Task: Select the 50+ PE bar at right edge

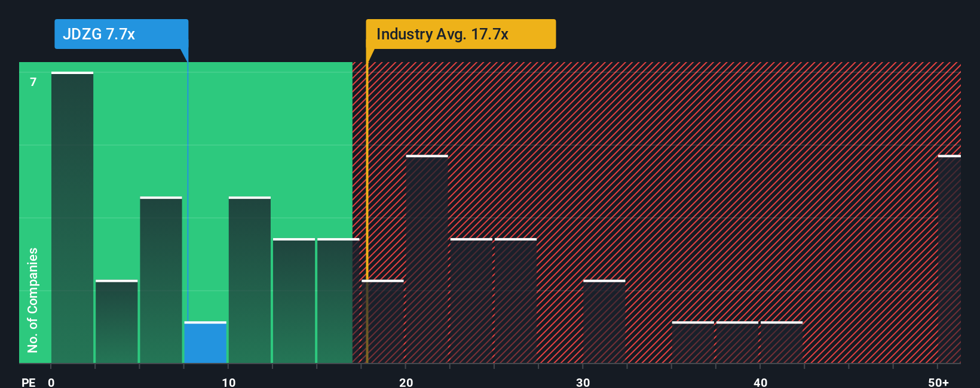Action: click(950, 260)
